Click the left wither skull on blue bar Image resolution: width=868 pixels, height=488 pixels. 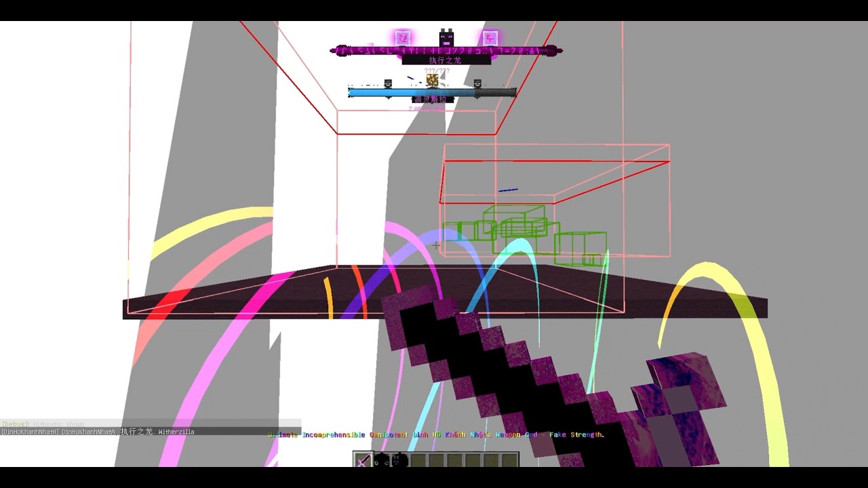tap(388, 83)
